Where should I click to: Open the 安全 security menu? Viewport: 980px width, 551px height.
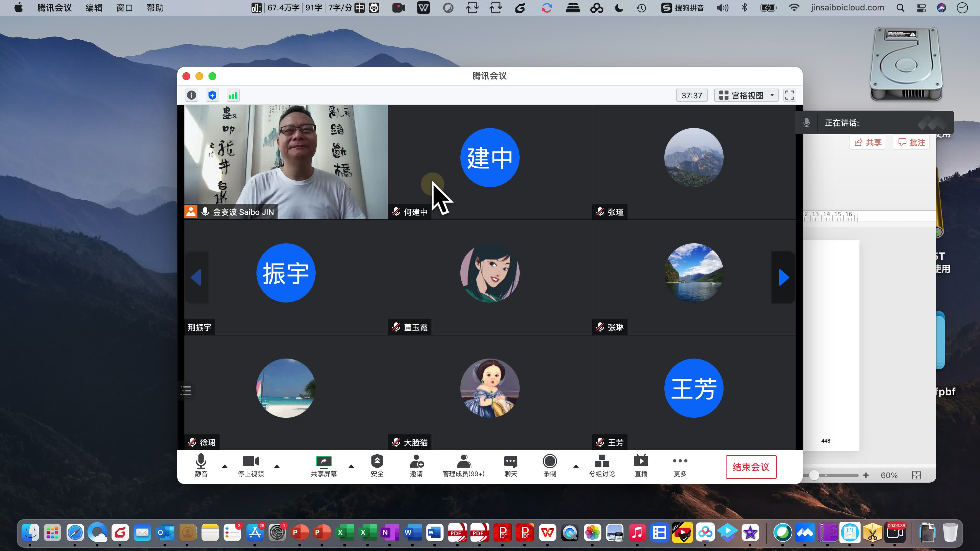[x=377, y=466]
